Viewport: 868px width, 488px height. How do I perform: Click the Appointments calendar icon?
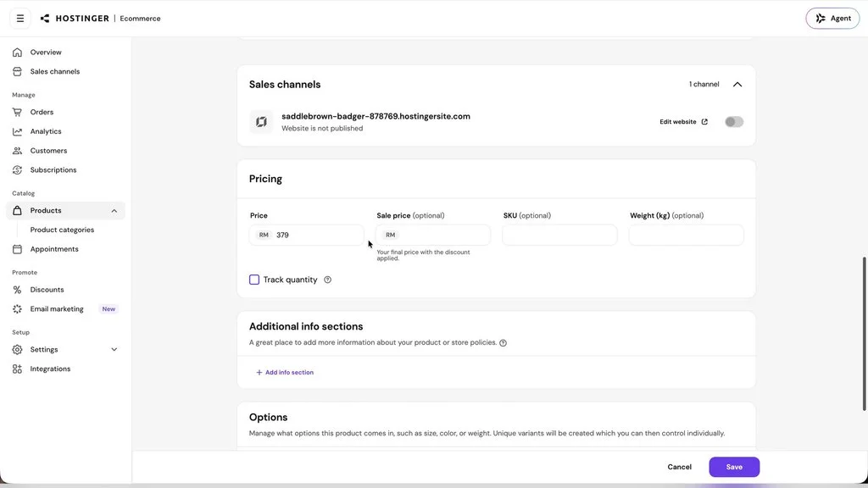17,249
